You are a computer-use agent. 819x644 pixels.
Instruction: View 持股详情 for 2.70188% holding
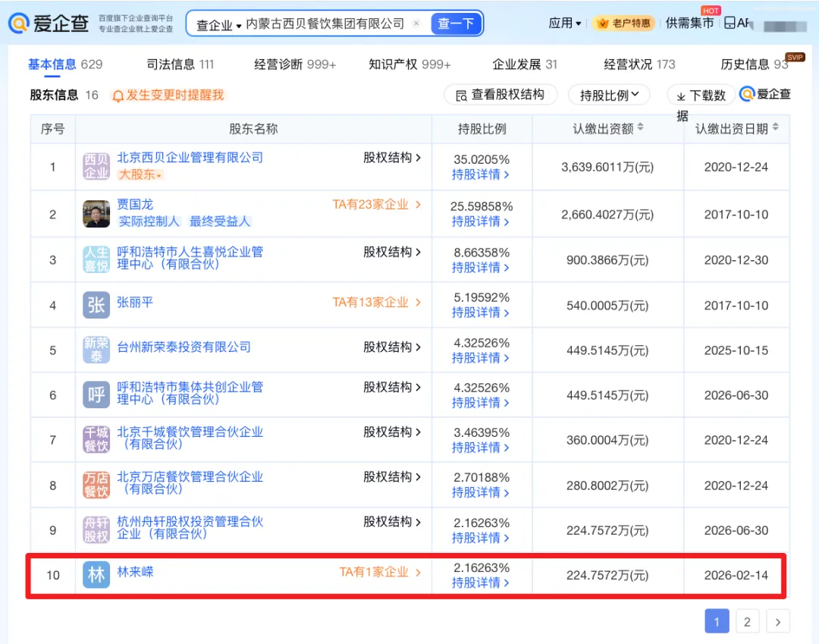coord(481,492)
